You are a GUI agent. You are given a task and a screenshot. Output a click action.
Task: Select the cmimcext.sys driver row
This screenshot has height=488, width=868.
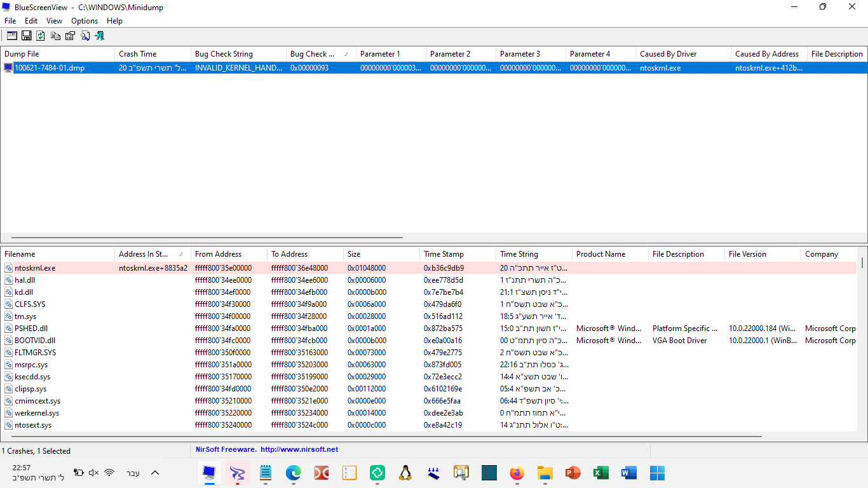click(x=428, y=401)
